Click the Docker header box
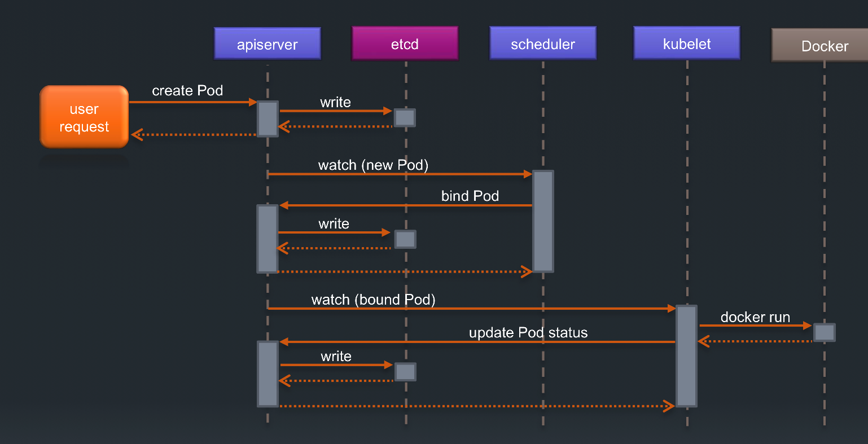Viewport: 868px width, 444px height. click(x=819, y=45)
